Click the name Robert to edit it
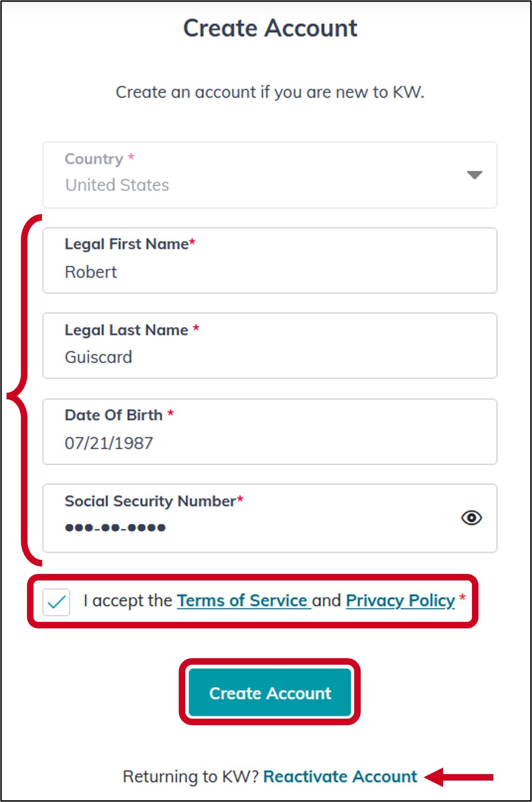532x802 pixels. (91, 272)
